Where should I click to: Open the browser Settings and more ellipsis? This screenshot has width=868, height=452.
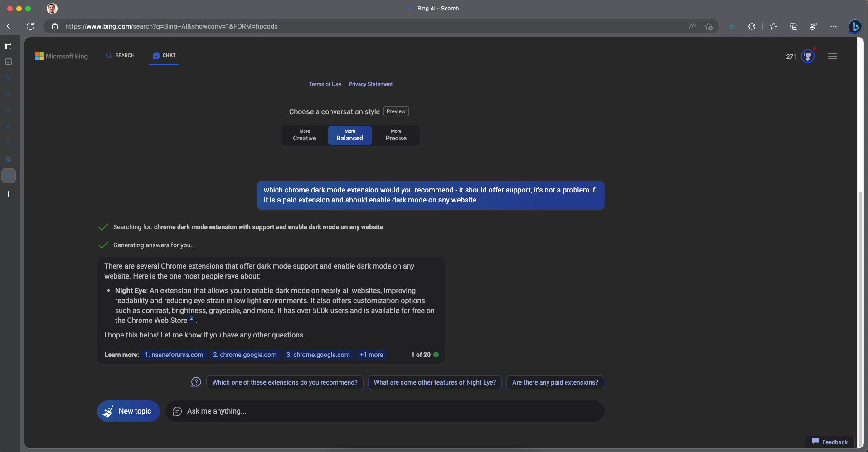tap(834, 26)
